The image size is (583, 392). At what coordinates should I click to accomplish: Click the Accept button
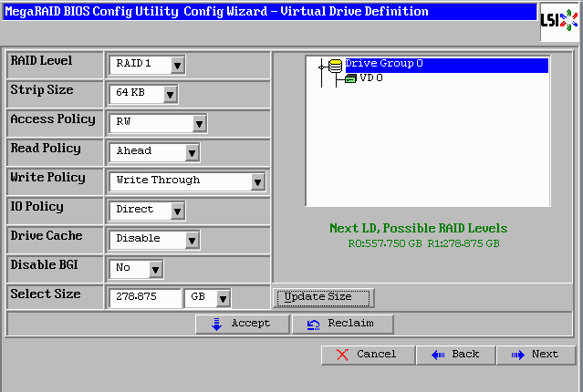pyautogui.click(x=242, y=324)
